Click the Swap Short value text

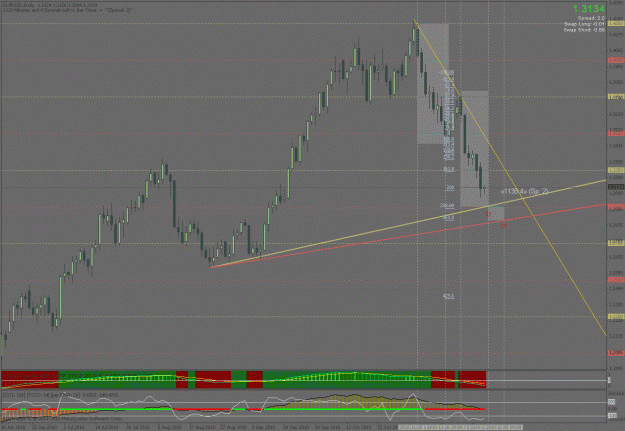pyautogui.click(x=584, y=30)
